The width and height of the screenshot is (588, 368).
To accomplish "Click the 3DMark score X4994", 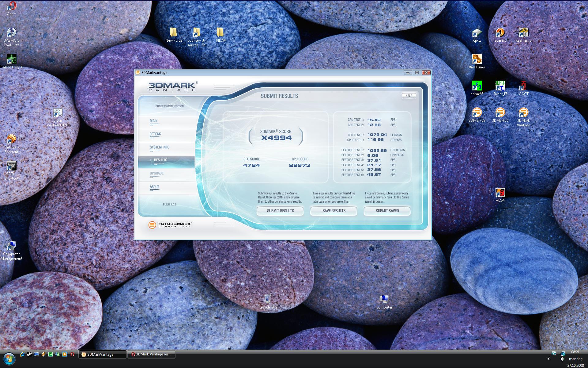I will click(x=276, y=138).
